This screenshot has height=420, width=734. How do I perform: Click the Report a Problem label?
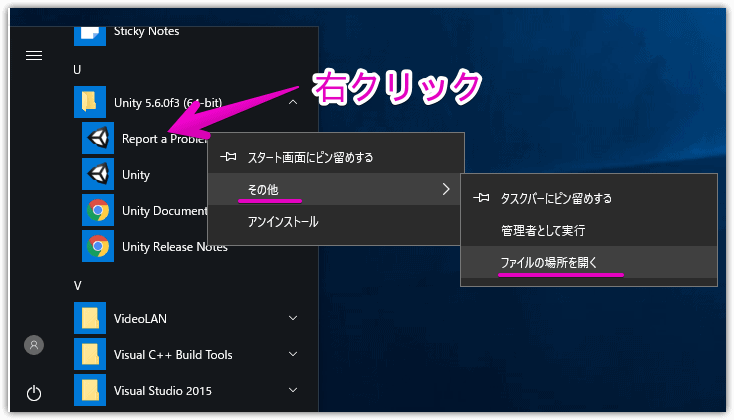coord(164,139)
